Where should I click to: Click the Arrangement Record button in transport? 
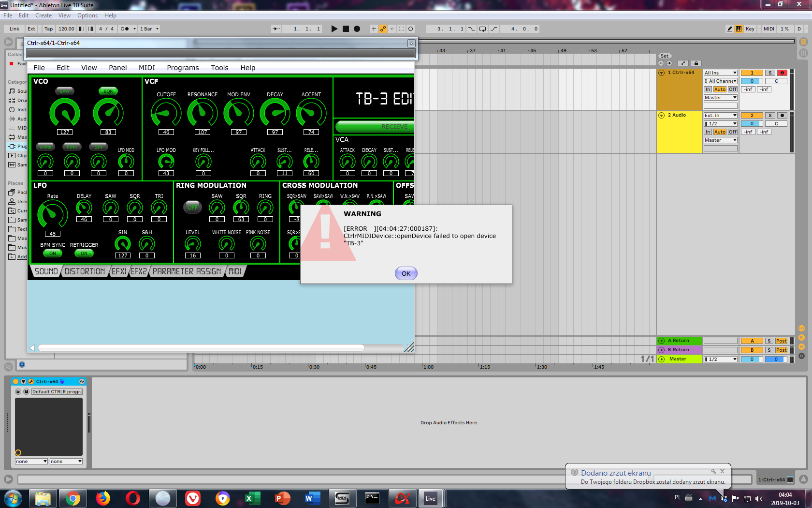click(357, 29)
